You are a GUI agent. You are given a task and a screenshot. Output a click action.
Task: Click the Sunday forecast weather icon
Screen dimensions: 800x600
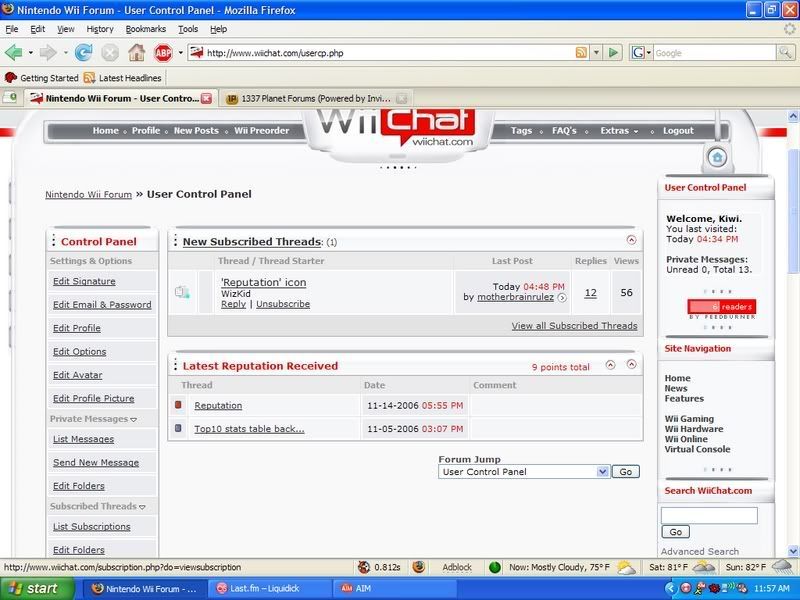pos(782,567)
